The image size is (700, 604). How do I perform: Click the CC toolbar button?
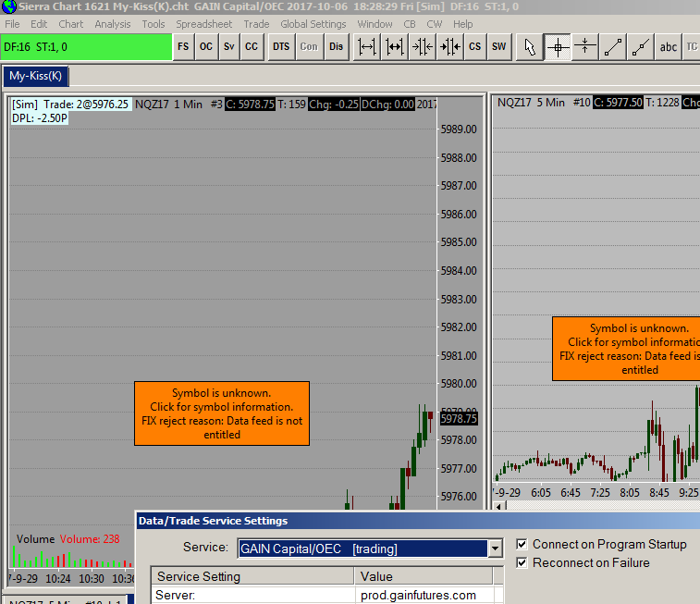252,47
